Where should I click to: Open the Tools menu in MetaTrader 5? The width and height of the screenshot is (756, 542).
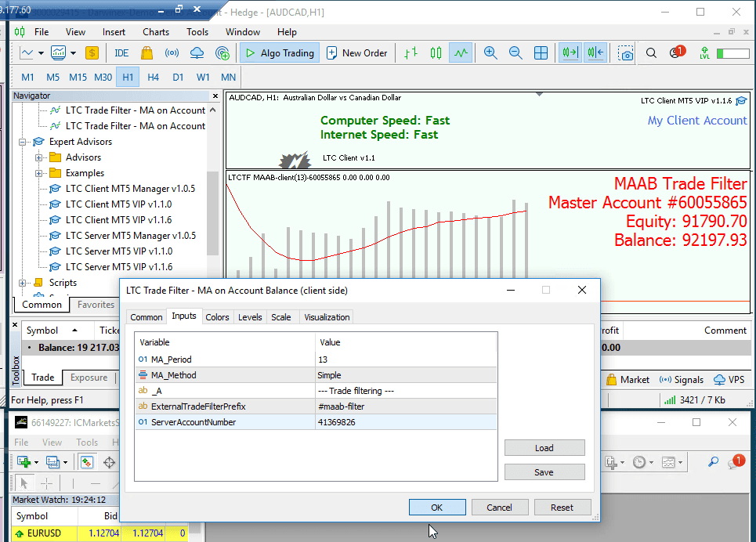coord(197,32)
